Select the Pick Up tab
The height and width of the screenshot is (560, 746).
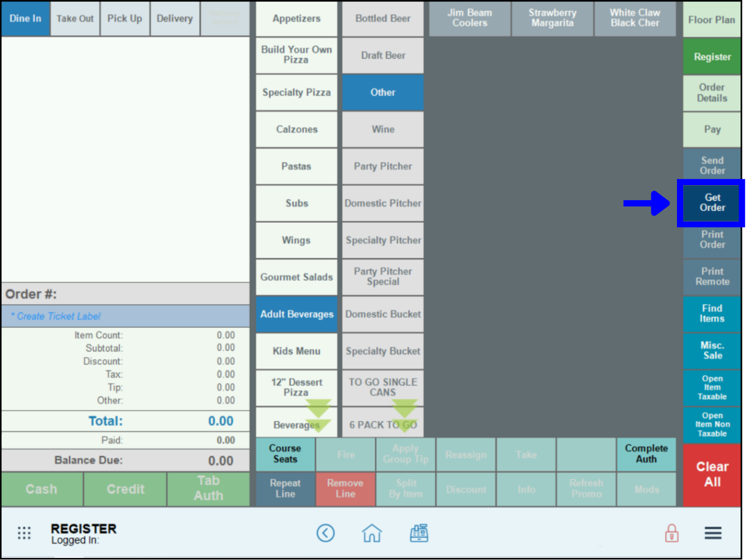coord(125,19)
